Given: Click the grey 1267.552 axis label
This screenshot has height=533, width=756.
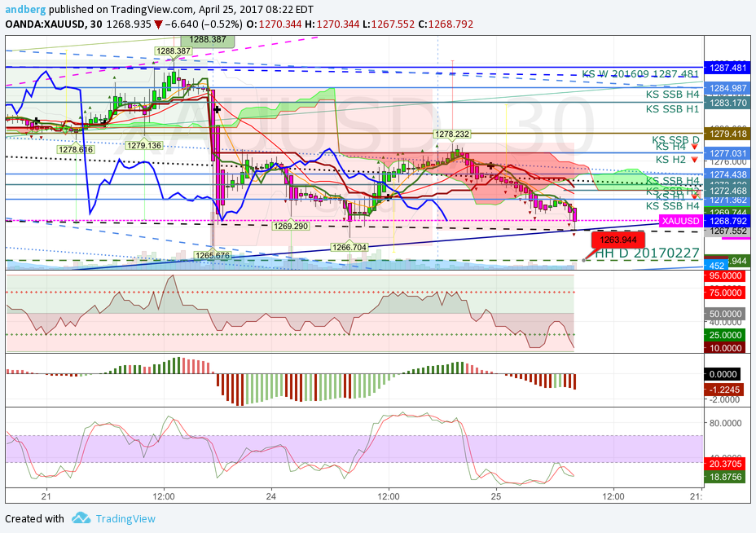Looking at the screenshot, I should tap(727, 231).
